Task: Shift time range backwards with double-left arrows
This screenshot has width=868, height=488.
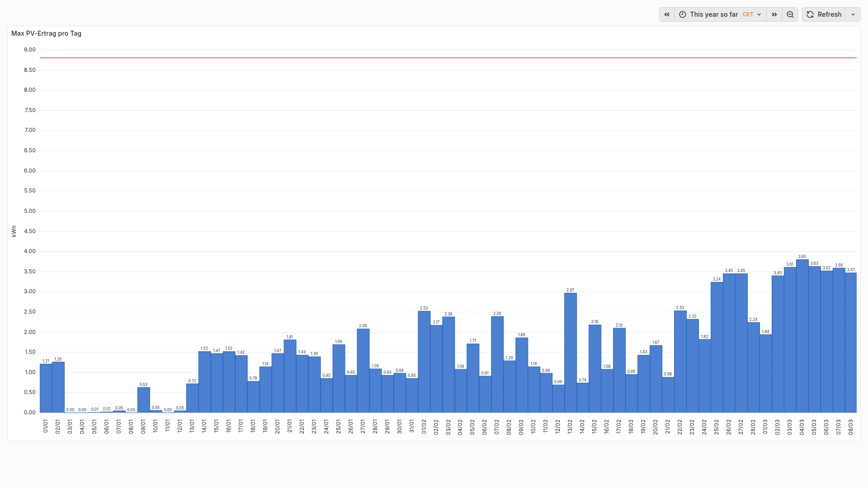Action: pyautogui.click(x=666, y=14)
